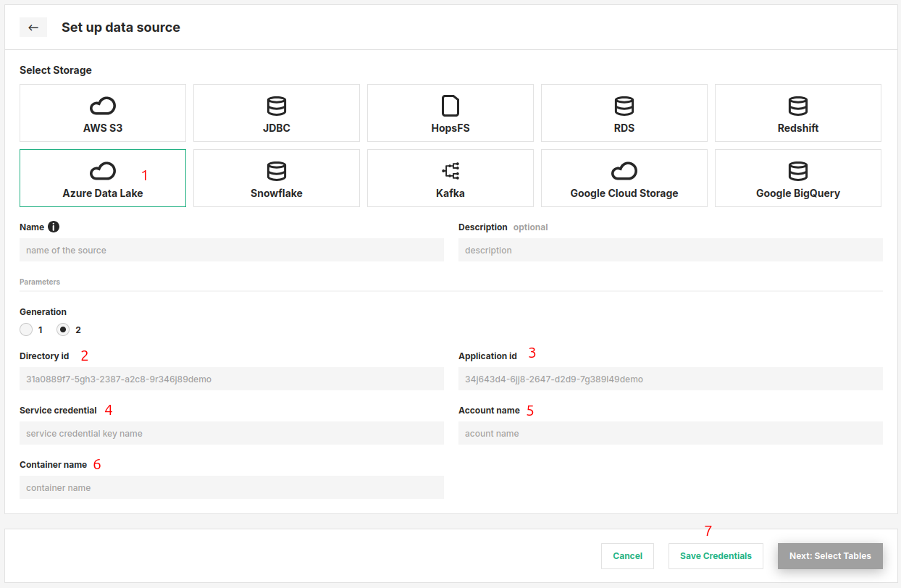The image size is (901, 588).
Task: Click the Name info icon
Action: [54, 227]
